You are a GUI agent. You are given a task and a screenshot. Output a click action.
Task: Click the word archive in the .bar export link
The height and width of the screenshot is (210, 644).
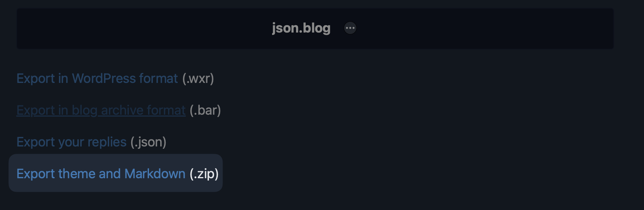pos(122,110)
